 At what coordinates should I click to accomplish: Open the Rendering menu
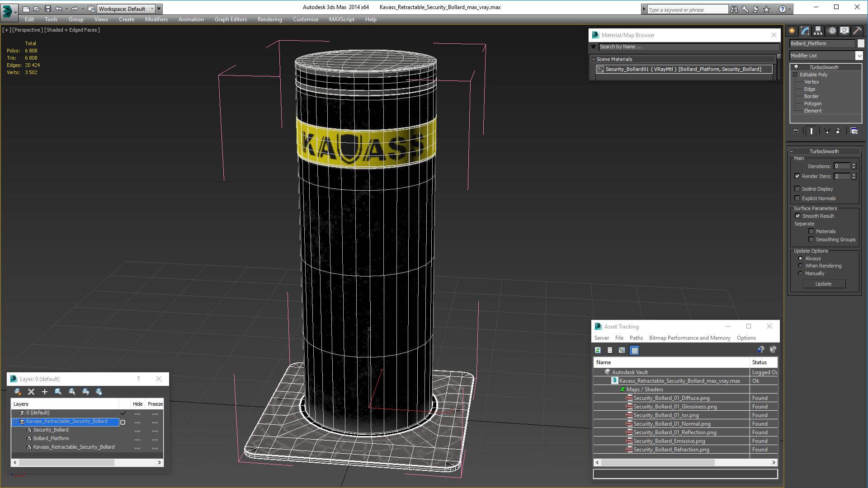[269, 19]
